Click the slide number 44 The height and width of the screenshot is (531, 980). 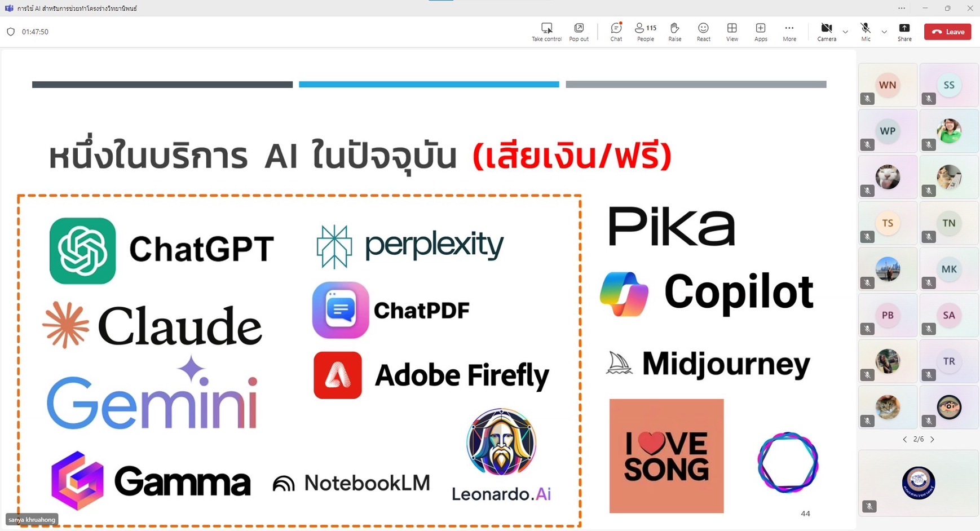805,514
